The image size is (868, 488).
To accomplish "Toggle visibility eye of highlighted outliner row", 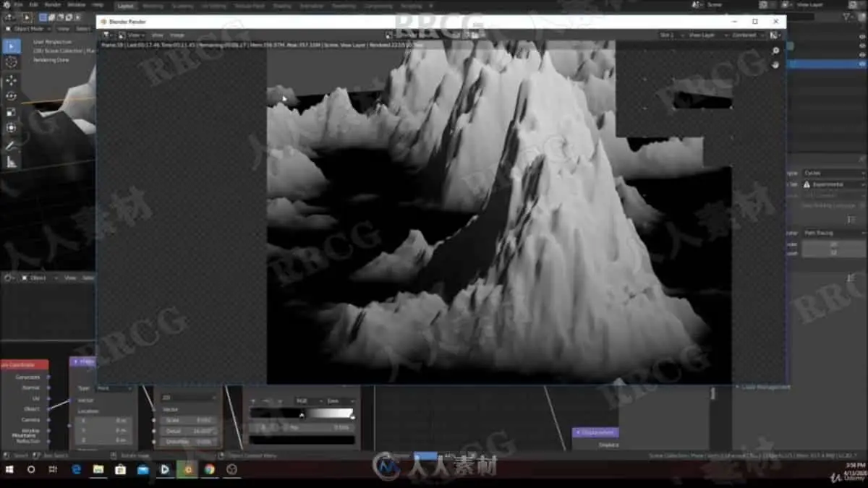I will (x=861, y=64).
